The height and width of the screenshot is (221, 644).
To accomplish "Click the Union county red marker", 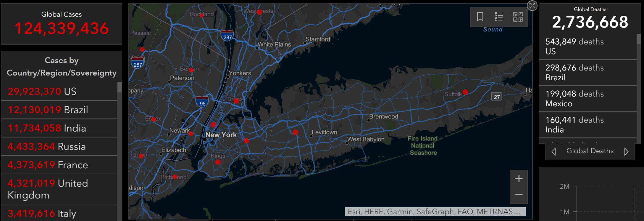I will [x=141, y=156].
